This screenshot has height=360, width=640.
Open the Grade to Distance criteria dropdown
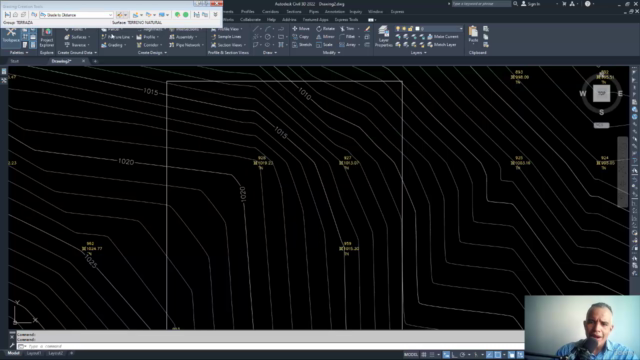click(x=76, y=15)
